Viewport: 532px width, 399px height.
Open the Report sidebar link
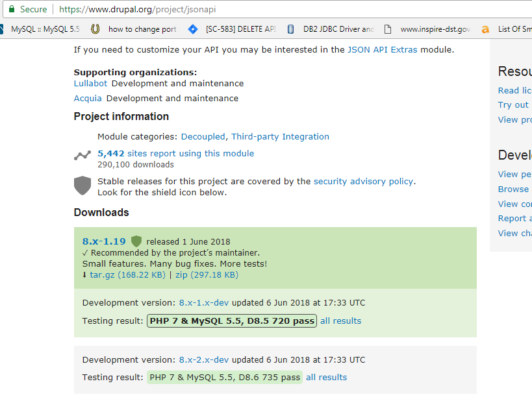point(514,218)
